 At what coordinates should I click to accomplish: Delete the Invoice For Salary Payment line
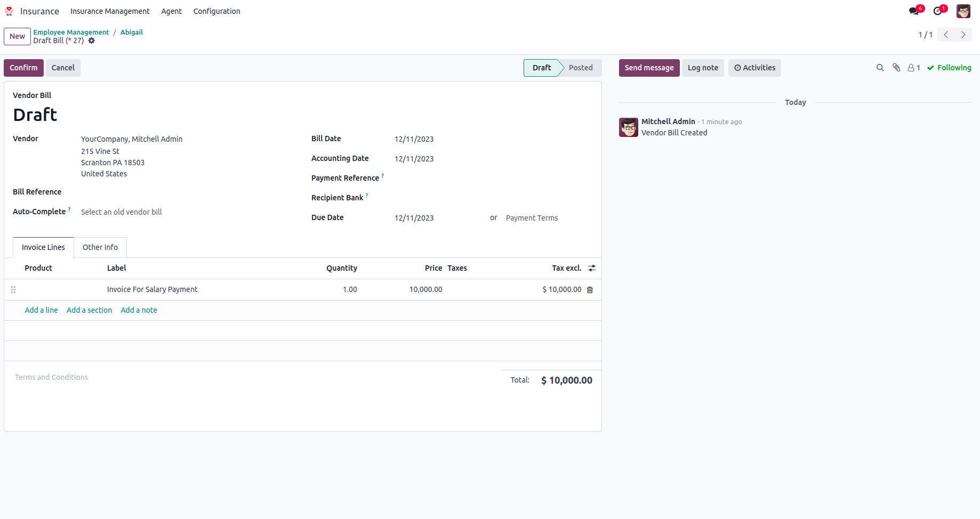pyautogui.click(x=590, y=290)
